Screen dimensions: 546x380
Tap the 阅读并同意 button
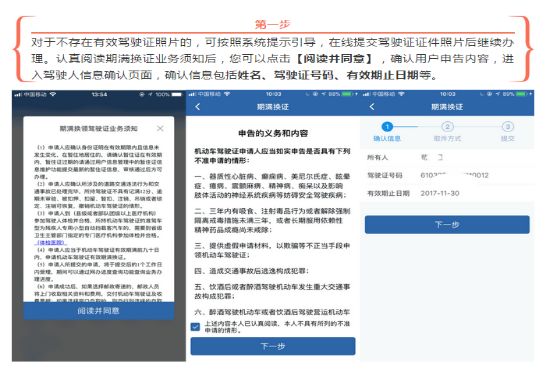coord(99,311)
